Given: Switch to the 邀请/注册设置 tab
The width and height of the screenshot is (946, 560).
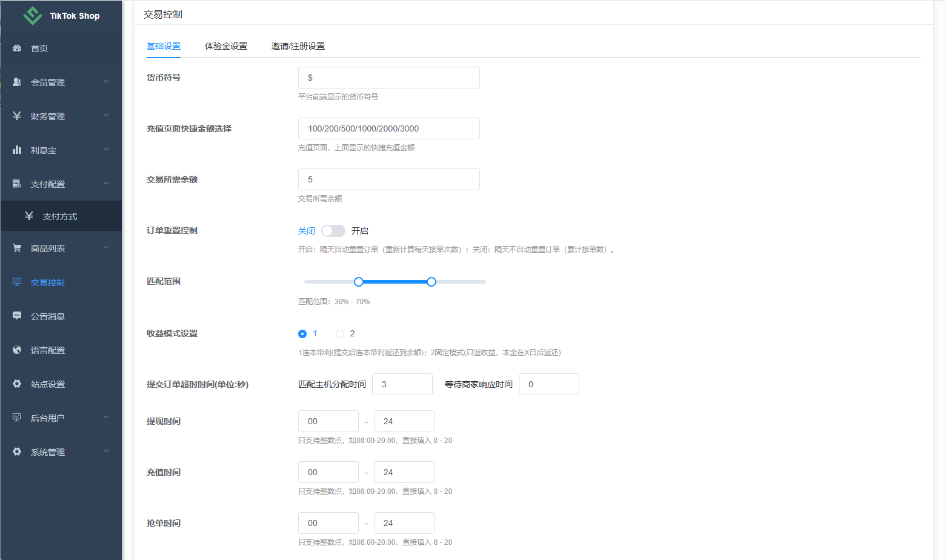Looking at the screenshot, I should (298, 46).
